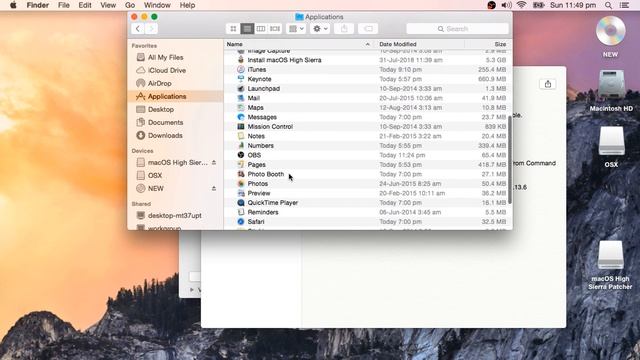
Task: Open the Window menu
Action: click(157, 5)
